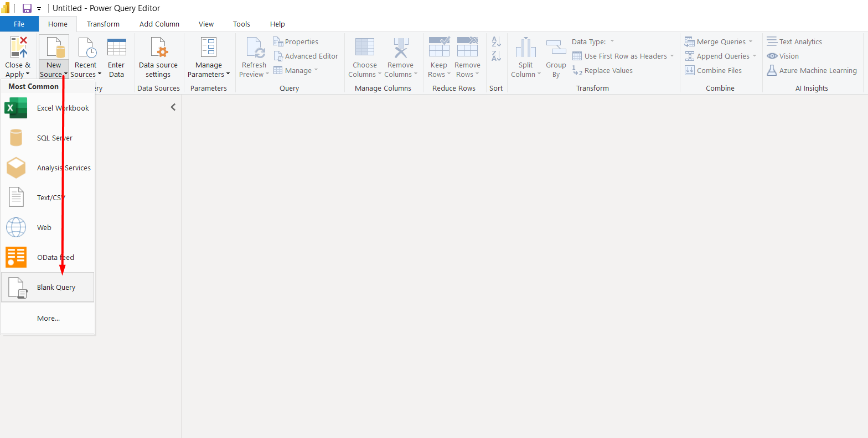868x438 pixels.
Task: Click the Choose Columns icon
Action: [365, 47]
